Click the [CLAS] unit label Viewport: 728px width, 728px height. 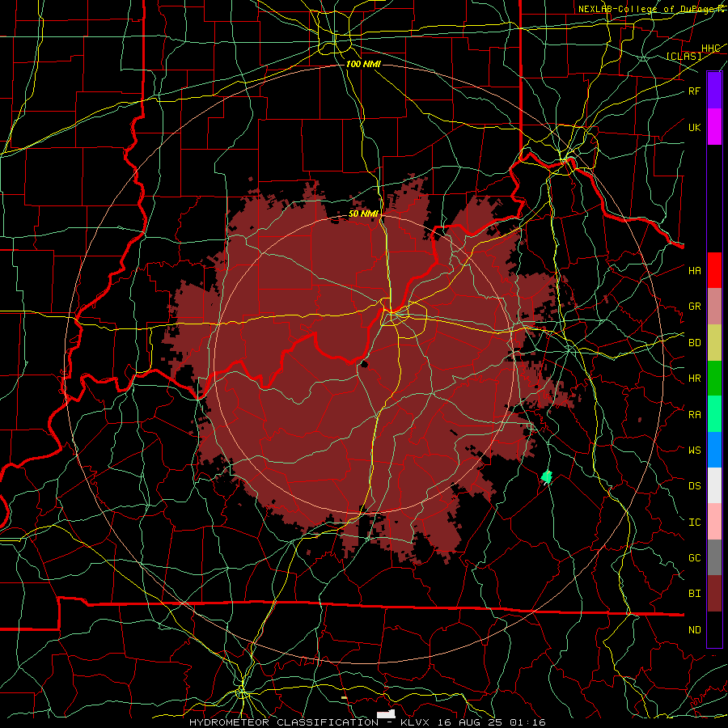[684, 57]
